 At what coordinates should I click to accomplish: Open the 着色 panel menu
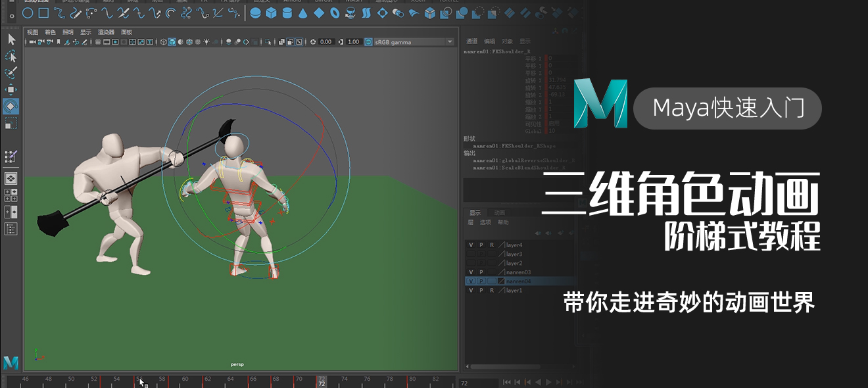[x=50, y=32]
